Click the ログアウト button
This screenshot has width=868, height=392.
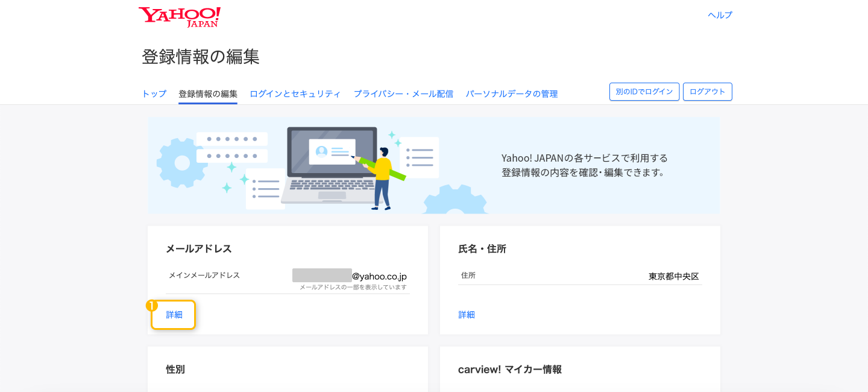point(708,92)
